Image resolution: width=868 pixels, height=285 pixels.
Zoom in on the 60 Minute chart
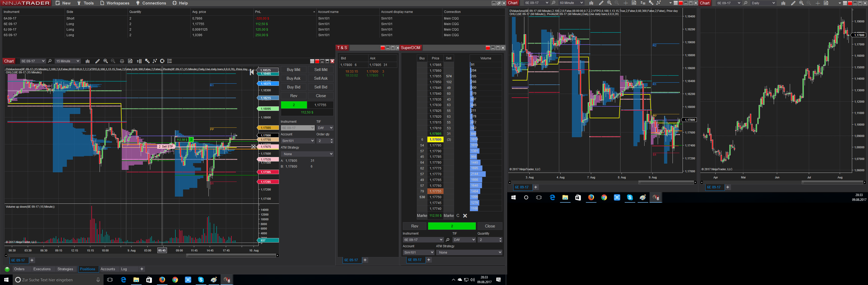(609, 3)
